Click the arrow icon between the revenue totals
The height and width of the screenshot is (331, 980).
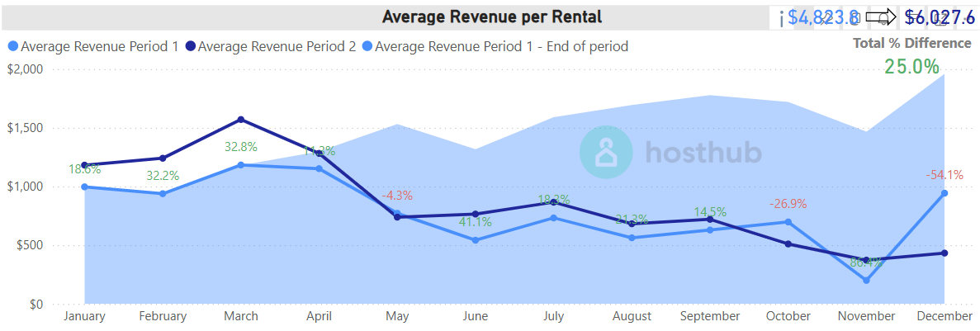click(x=881, y=17)
